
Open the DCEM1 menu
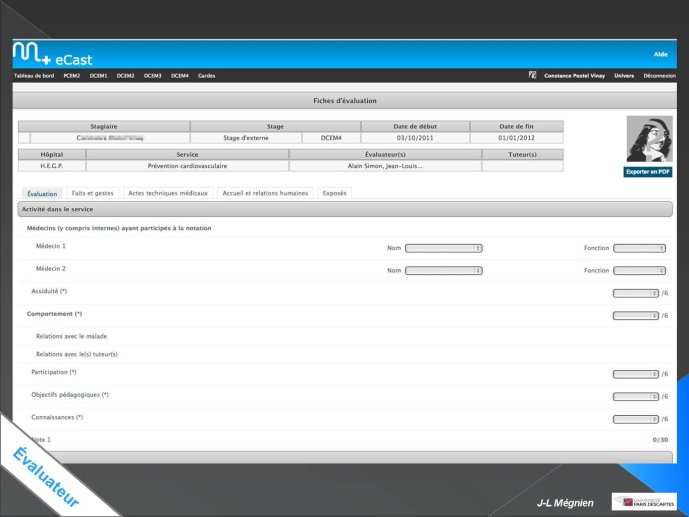98,76
